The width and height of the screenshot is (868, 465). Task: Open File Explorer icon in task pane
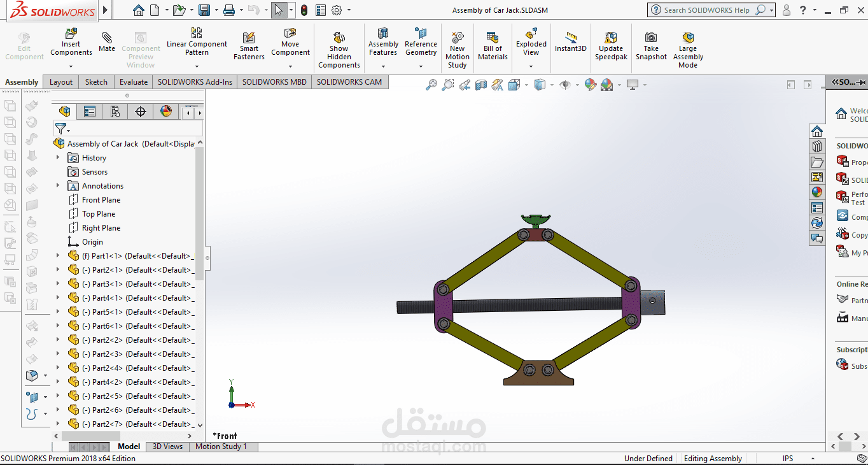point(817,162)
